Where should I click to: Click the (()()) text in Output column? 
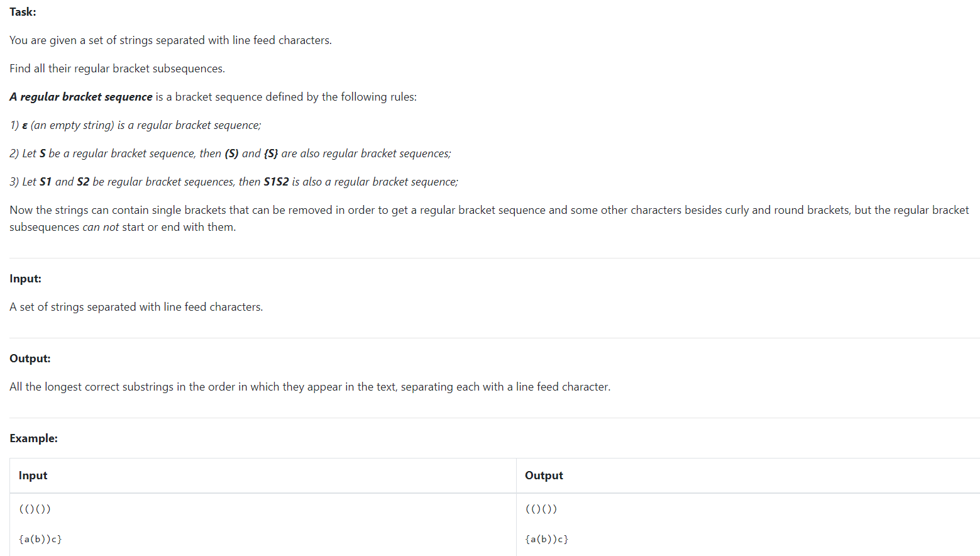point(541,509)
